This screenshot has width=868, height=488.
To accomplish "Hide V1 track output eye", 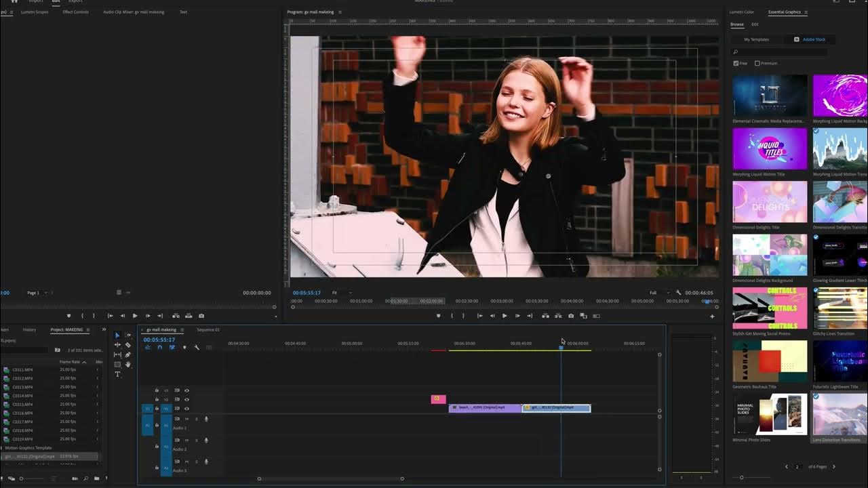I will [x=186, y=408].
